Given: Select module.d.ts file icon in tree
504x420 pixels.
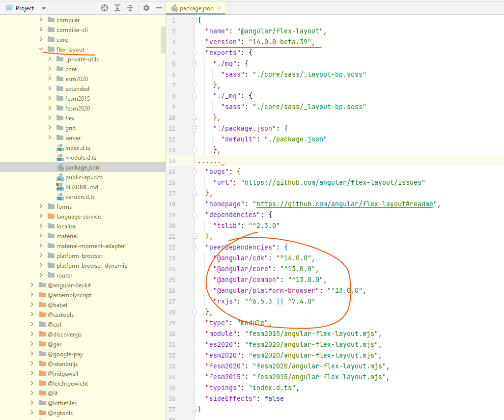Looking at the screenshot, I should [x=60, y=158].
